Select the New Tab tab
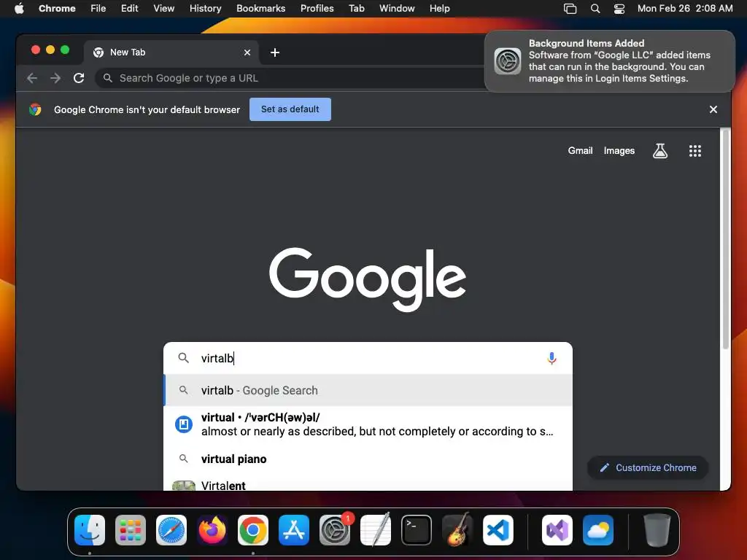Viewport: 747px width, 560px height. click(171, 52)
